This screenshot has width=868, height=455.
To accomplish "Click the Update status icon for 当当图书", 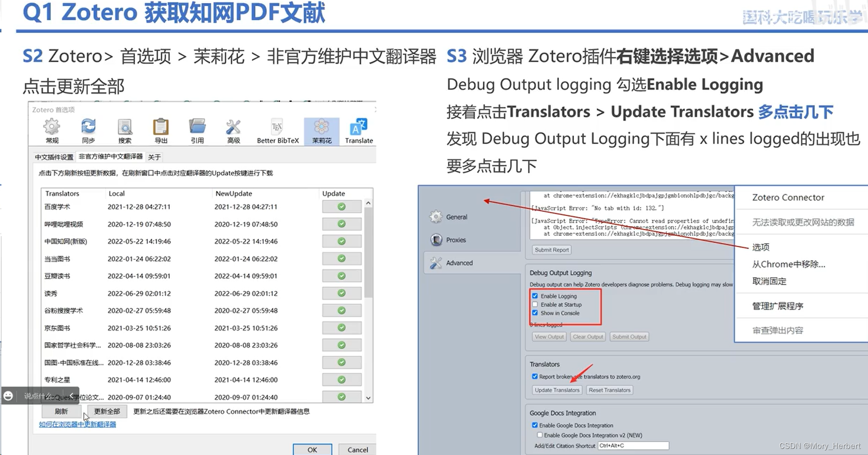I will (342, 258).
